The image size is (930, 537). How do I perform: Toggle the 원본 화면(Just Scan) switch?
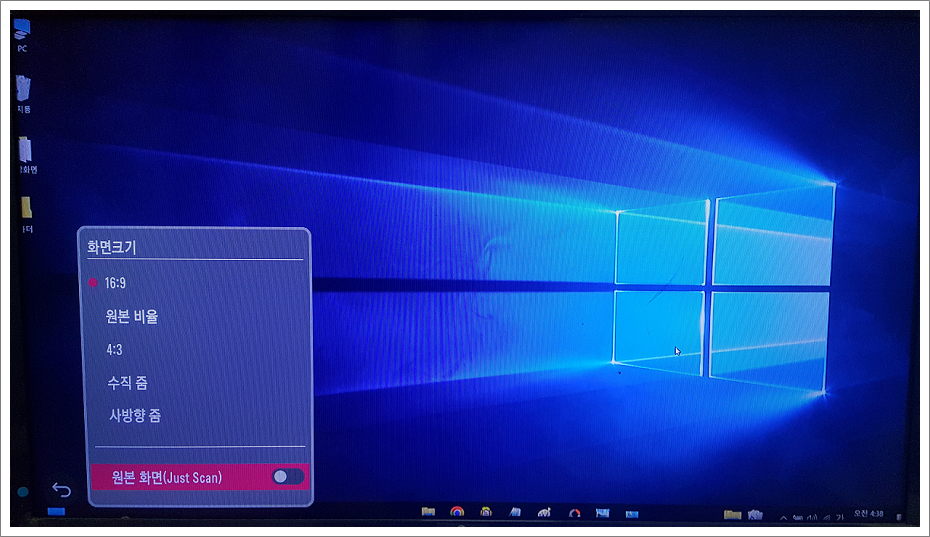coord(288,476)
